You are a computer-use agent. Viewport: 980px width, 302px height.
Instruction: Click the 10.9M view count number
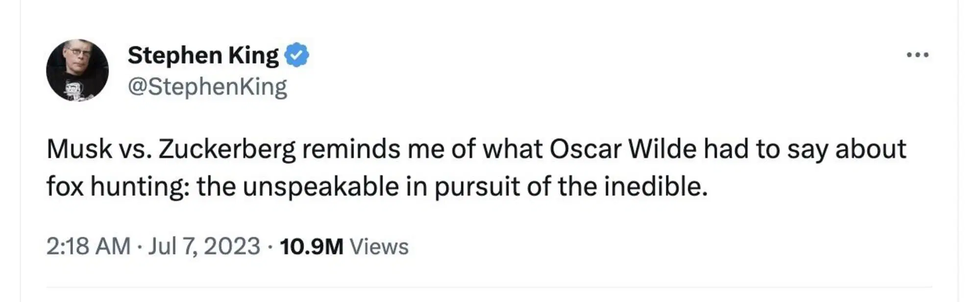(312, 246)
